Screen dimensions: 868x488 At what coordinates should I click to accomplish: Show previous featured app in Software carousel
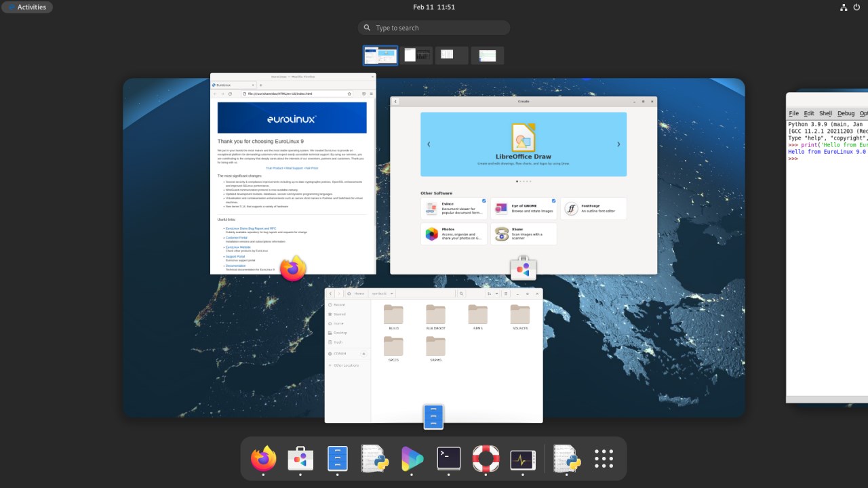(429, 144)
